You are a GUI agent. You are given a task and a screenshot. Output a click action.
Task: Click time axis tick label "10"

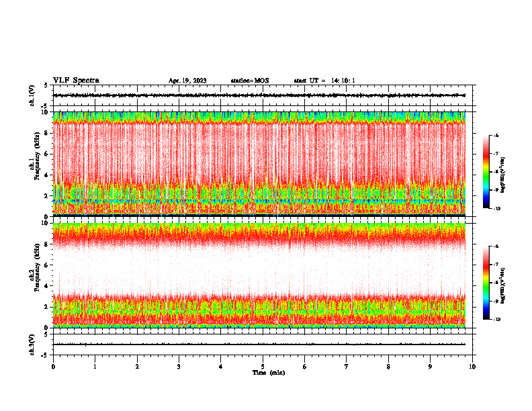(472, 367)
